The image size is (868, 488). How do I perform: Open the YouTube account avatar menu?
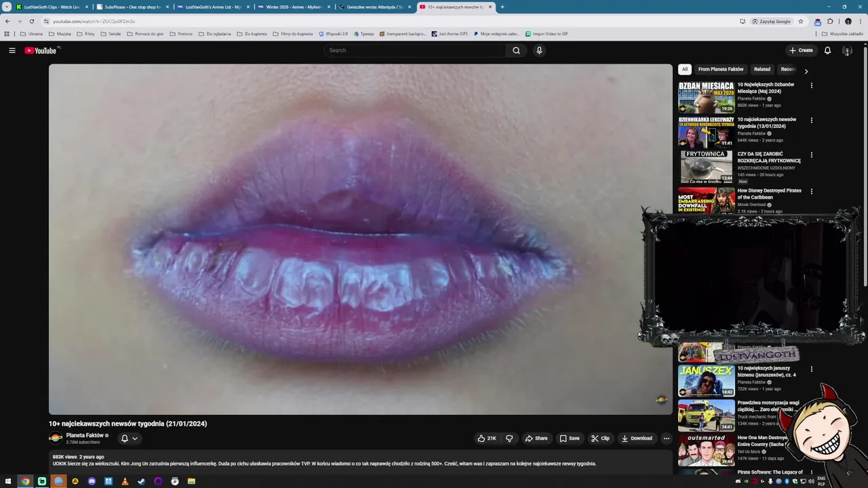847,50
